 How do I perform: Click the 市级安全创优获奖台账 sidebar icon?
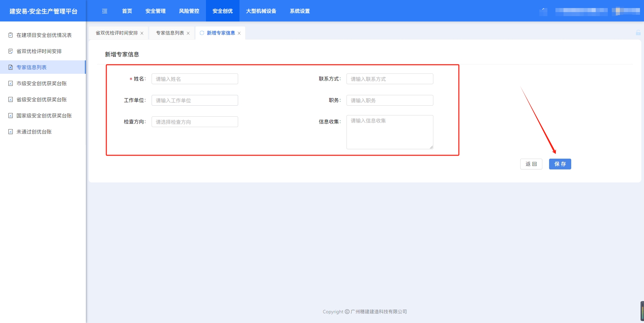[11, 84]
